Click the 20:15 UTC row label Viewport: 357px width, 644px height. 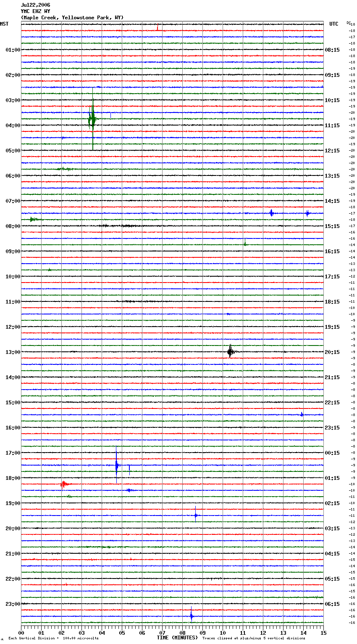[332, 352]
